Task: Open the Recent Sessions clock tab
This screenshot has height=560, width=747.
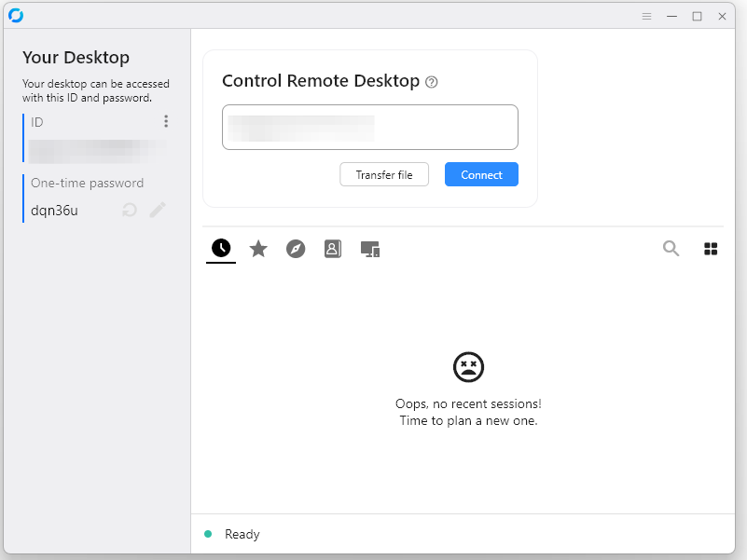Action: (221, 249)
